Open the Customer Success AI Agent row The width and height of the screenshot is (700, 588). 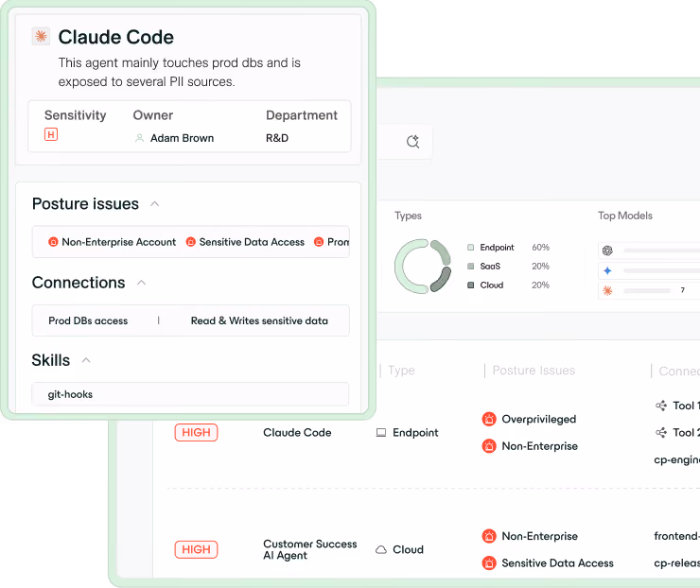tap(310, 549)
